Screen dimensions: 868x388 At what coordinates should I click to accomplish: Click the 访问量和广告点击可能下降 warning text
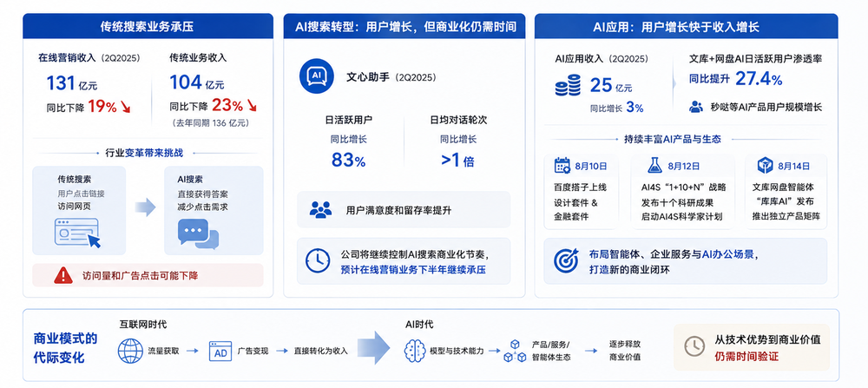(140, 275)
